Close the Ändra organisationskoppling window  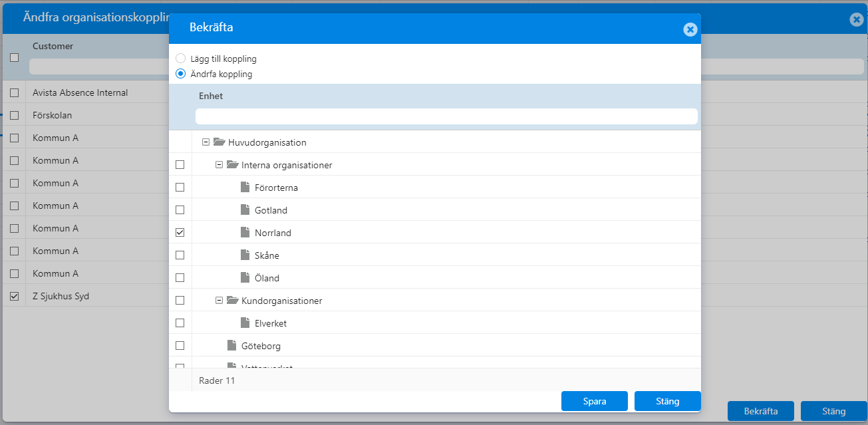point(856,19)
